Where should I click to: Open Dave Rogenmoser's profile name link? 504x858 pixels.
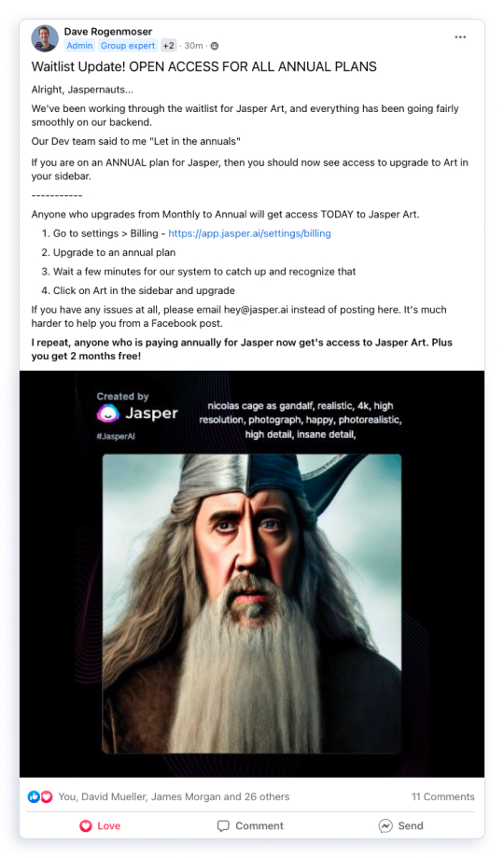(108, 31)
